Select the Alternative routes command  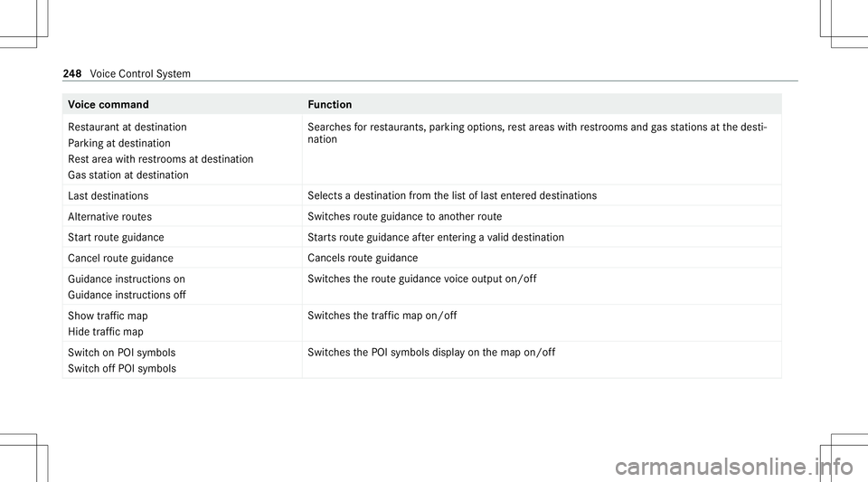[110, 216]
